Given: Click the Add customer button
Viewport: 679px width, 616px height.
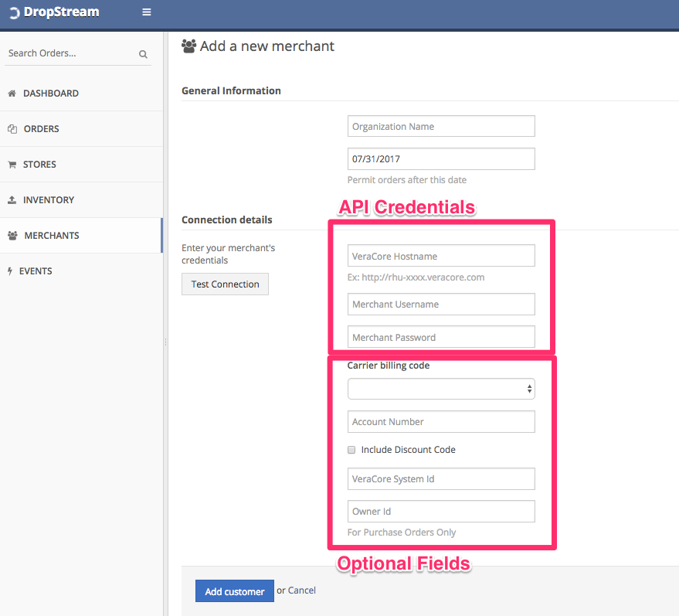Looking at the screenshot, I should [x=234, y=590].
